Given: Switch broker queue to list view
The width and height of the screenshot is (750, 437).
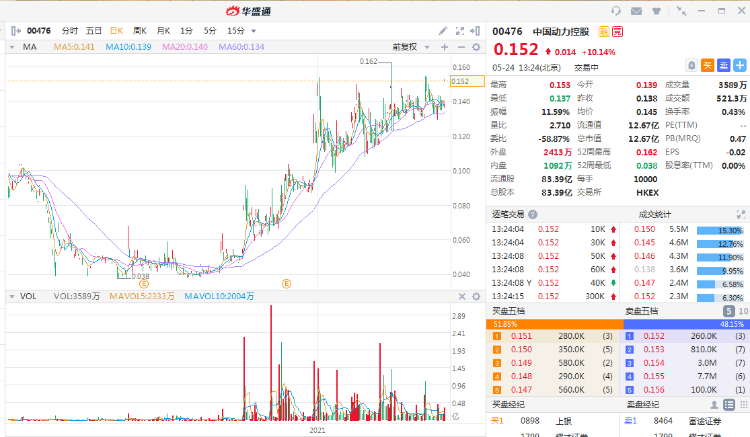Looking at the screenshot, I should click(x=729, y=405).
